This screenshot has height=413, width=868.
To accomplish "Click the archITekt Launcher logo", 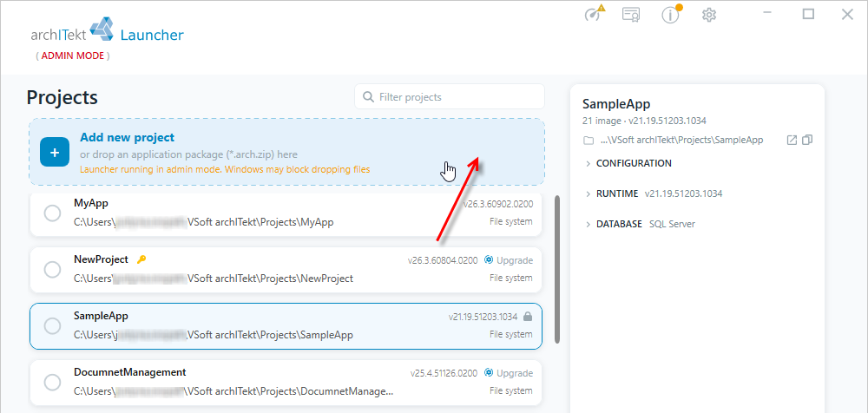I will pyautogui.click(x=108, y=31).
